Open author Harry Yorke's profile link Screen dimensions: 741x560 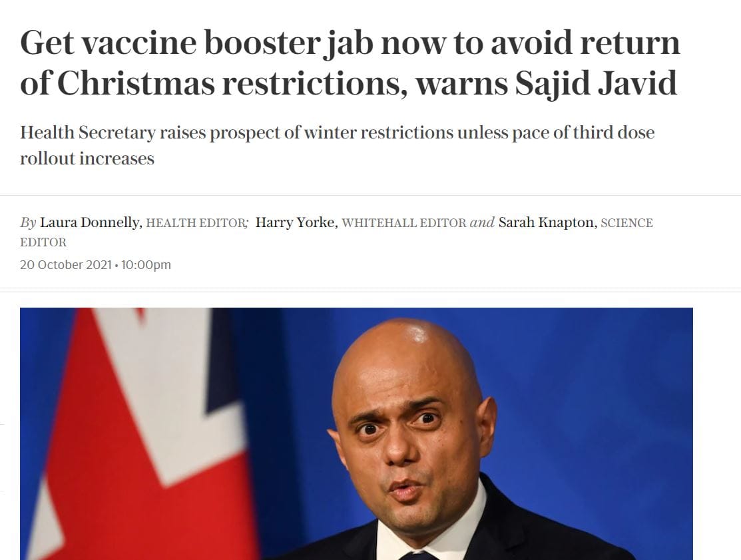point(295,222)
